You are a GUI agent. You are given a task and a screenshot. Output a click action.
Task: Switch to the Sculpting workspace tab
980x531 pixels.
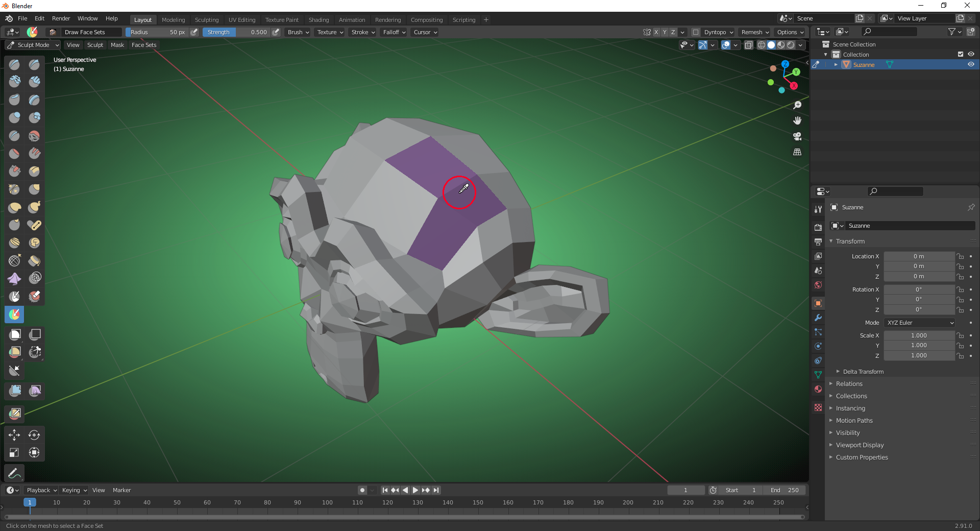click(207, 20)
